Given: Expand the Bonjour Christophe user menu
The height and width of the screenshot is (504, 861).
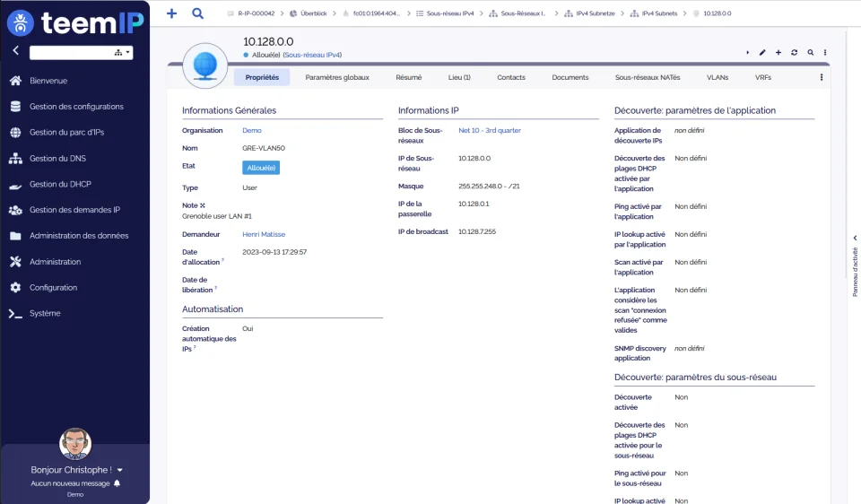Looking at the screenshot, I should coord(119,470).
